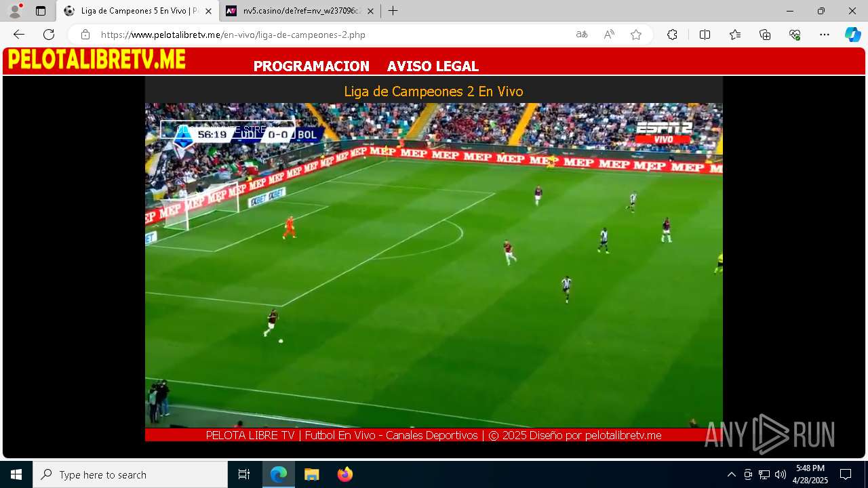Screen dimensions: 868x488
Task: Show hidden system tray icons
Action: coord(731,474)
